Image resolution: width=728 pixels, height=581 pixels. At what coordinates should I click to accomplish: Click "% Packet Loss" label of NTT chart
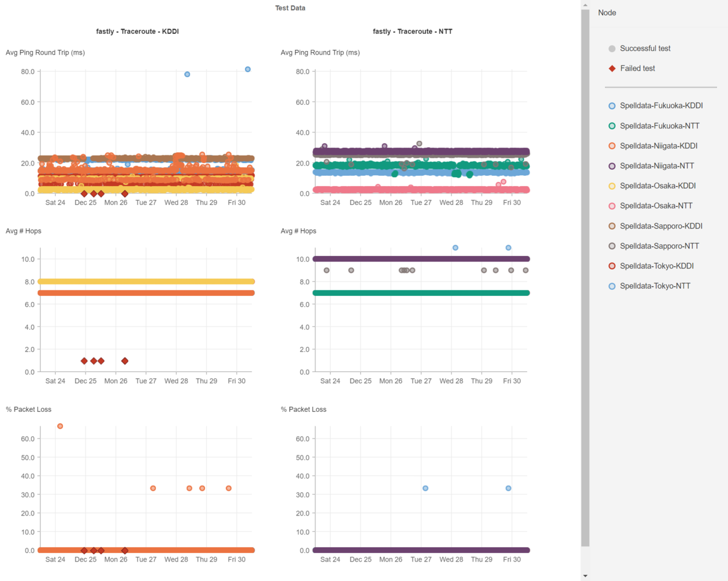coord(303,409)
